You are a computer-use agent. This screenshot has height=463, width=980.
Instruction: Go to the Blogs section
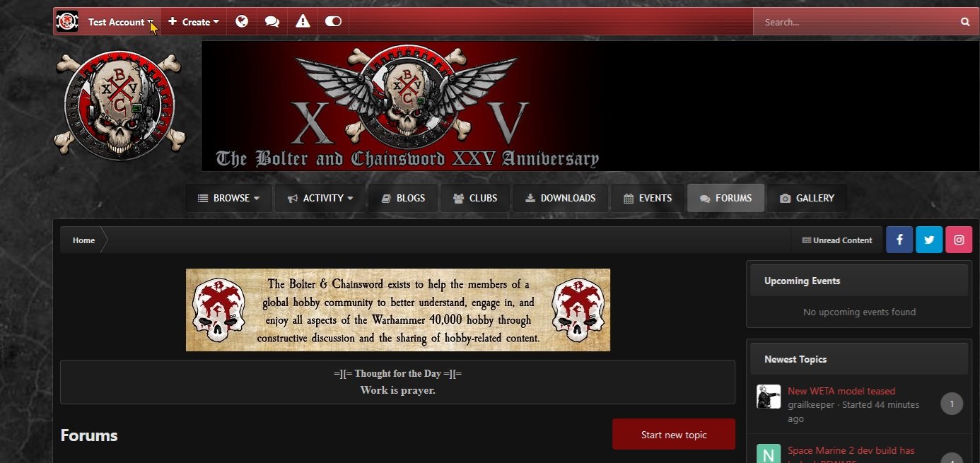[x=403, y=199]
